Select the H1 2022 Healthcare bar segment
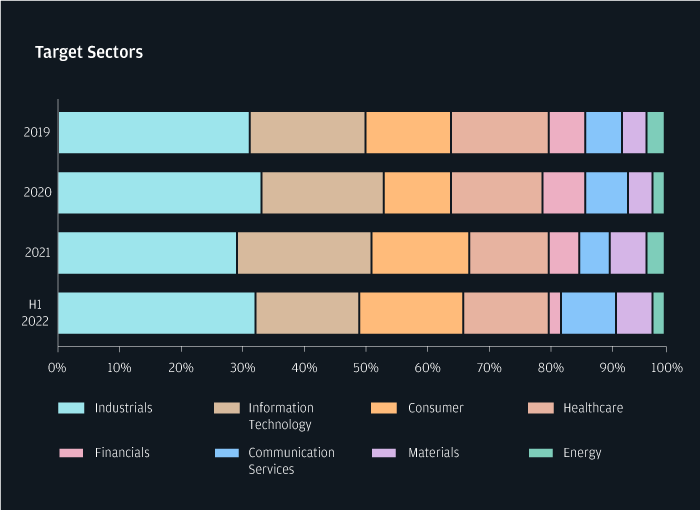Screen dimensions: 700x510 pyautogui.click(x=506, y=312)
